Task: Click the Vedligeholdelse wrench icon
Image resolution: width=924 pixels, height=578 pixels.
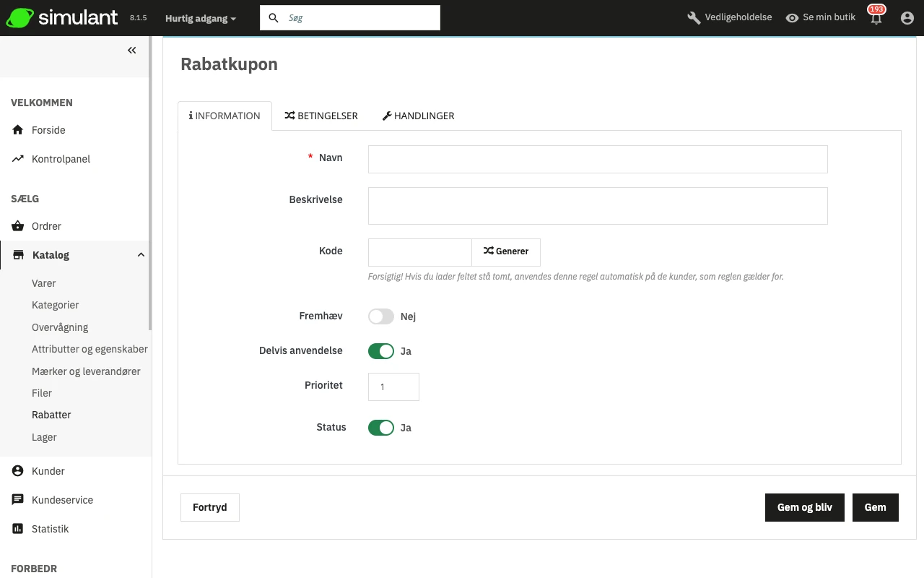Action: click(694, 18)
